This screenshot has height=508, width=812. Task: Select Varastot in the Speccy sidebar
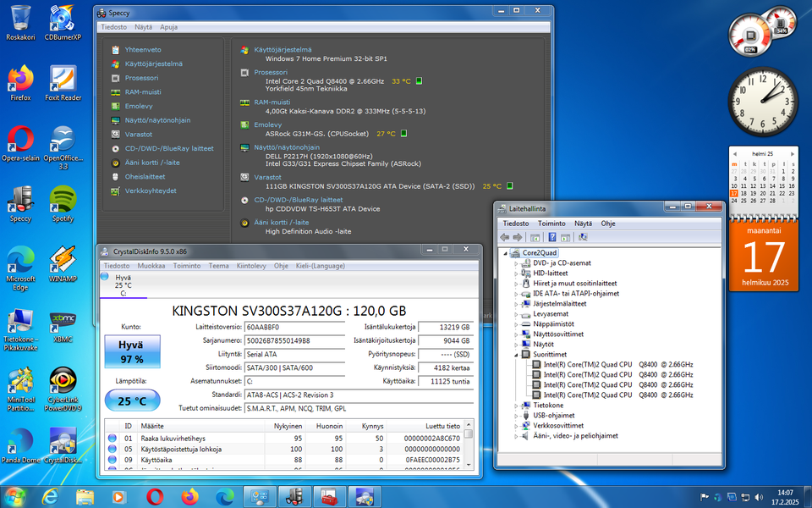coord(139,134)
